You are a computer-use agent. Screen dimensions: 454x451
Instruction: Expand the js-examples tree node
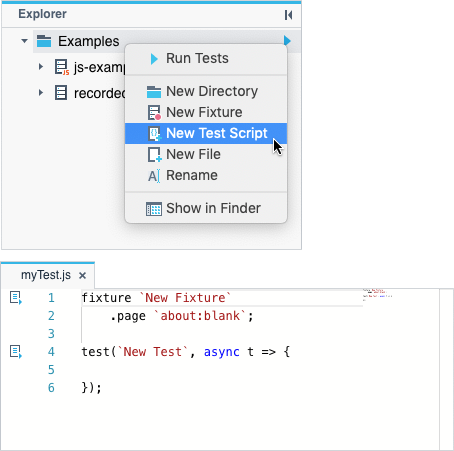click(41, 67)
